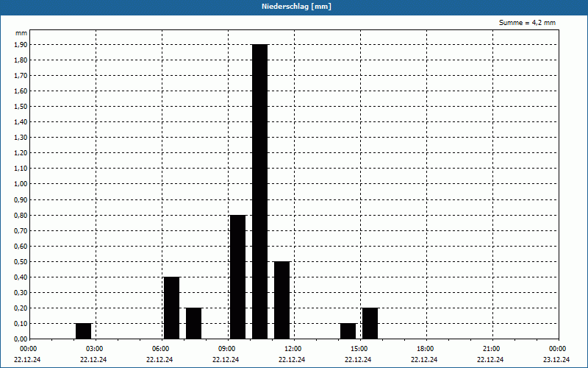The width and height of the screenshot is (588, 368).
Task: Select the 03:00 time label
Action: 95,349
